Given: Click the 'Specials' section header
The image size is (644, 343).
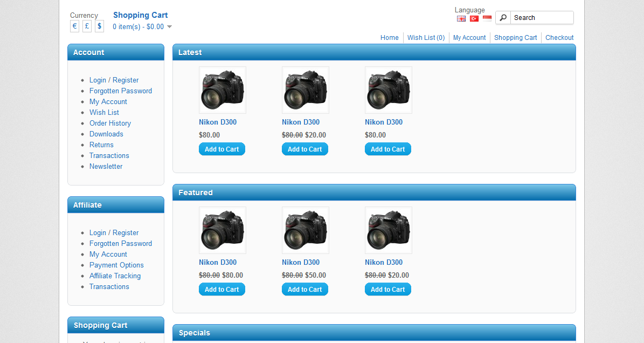Looking at the screenshot, I should [374, 333].
